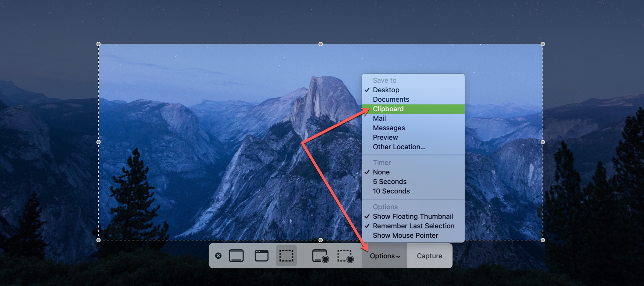This screenshot has height=286, width=644.
Task: Click the right-middle selection edge handle
Action: tap(543, 142)
